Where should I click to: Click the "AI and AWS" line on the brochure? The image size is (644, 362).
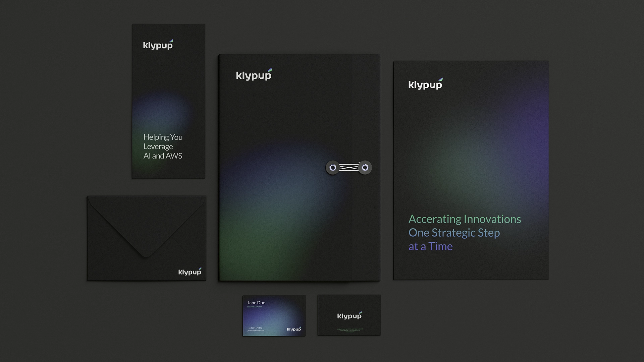click(163, 156)
